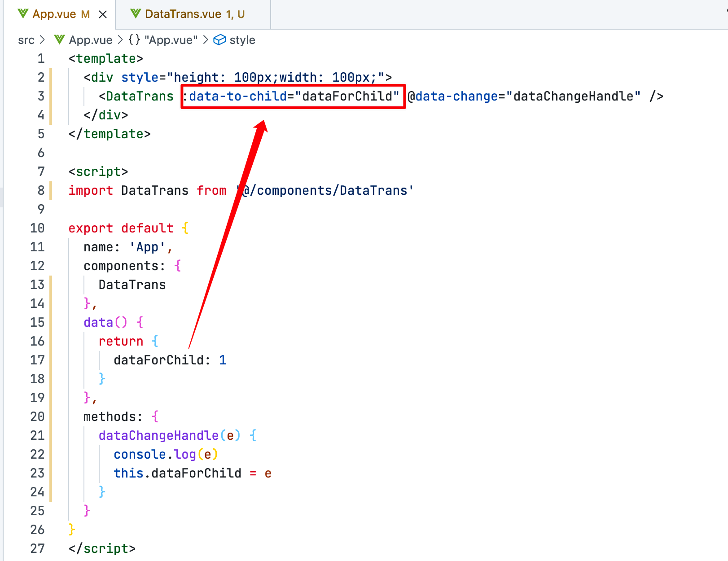Click the opening <script> tag
The height and width of the screenshot is (561, 728).
click(98, 172)
